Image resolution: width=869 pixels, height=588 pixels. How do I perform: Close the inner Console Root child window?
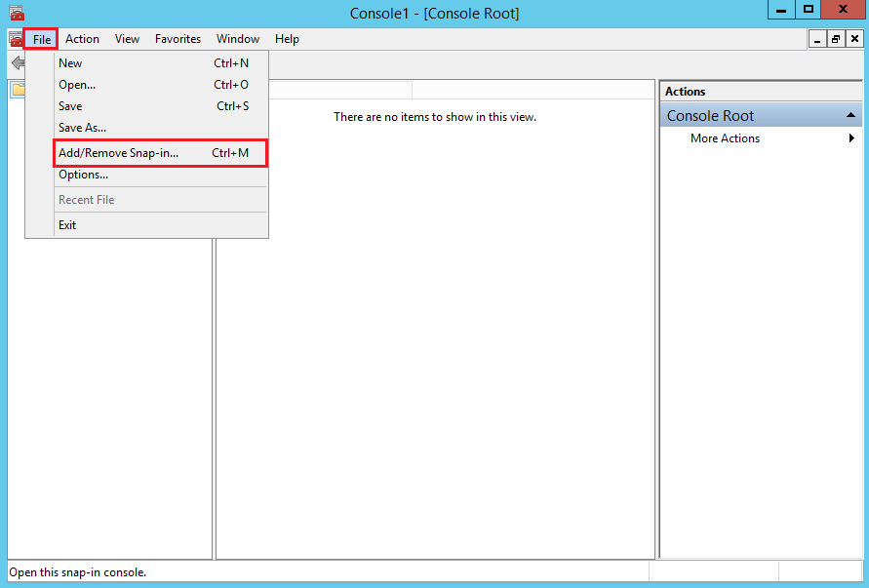[x=854, y=39]
